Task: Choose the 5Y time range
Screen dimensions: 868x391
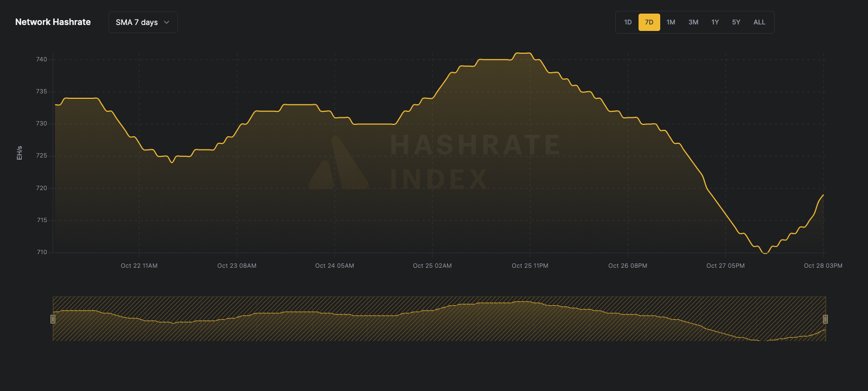Action: click(736, 22)
